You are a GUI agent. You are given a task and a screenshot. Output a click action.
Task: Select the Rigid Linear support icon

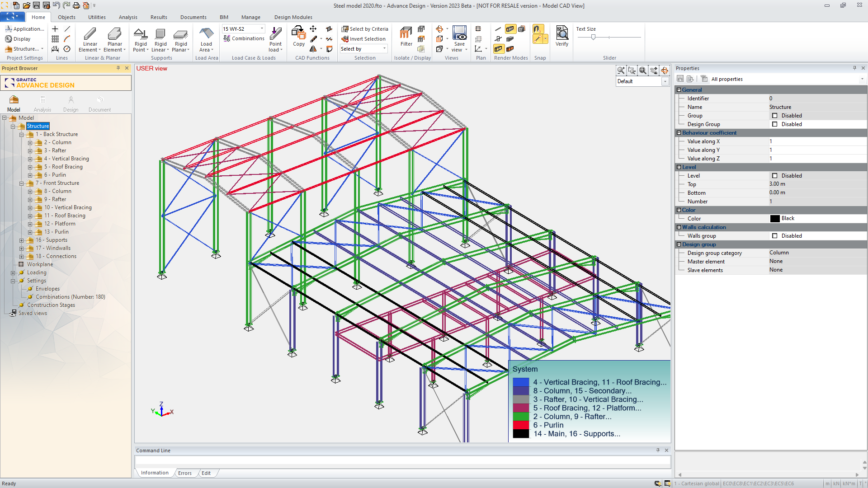(x=160, y=34)
